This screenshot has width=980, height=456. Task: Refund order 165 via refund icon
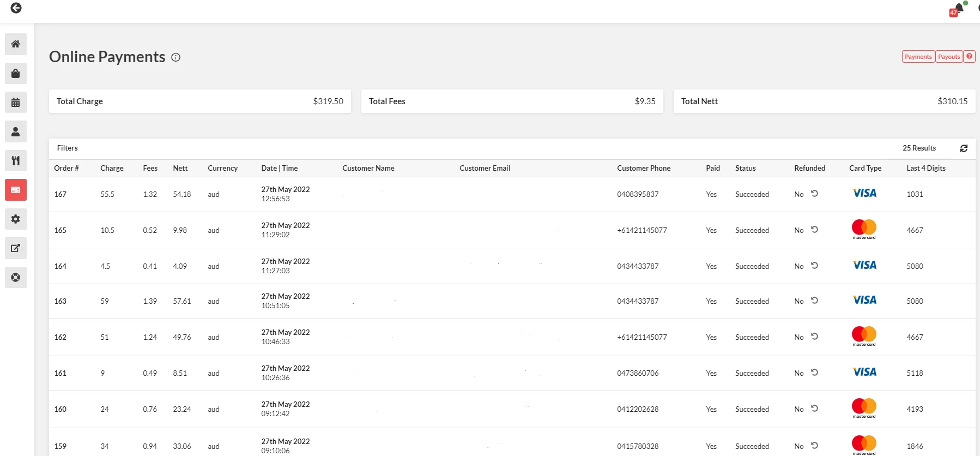click(x=814, y=230)
